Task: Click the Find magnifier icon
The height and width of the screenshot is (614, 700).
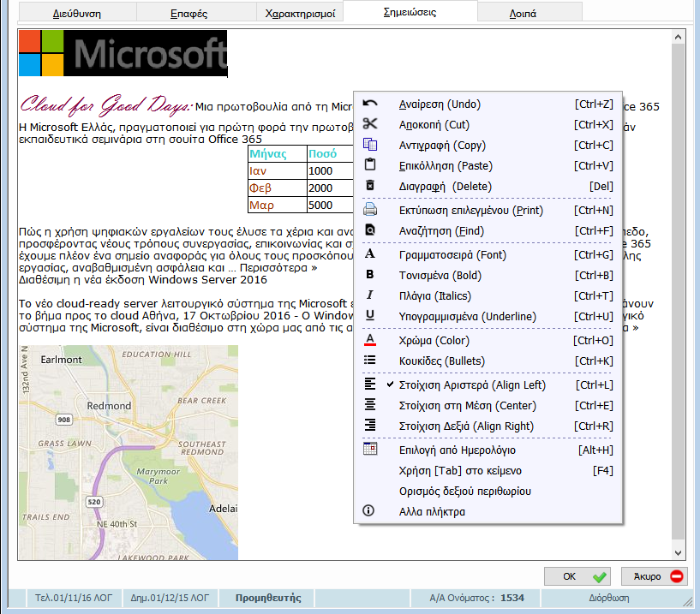Action: pos(370,230)
